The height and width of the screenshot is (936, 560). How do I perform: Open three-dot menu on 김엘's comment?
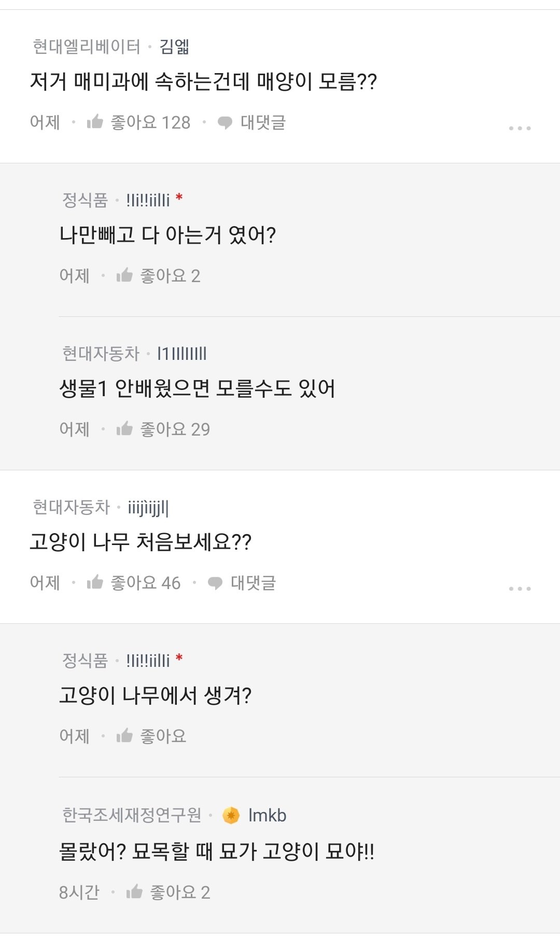(x=520, y=128)
